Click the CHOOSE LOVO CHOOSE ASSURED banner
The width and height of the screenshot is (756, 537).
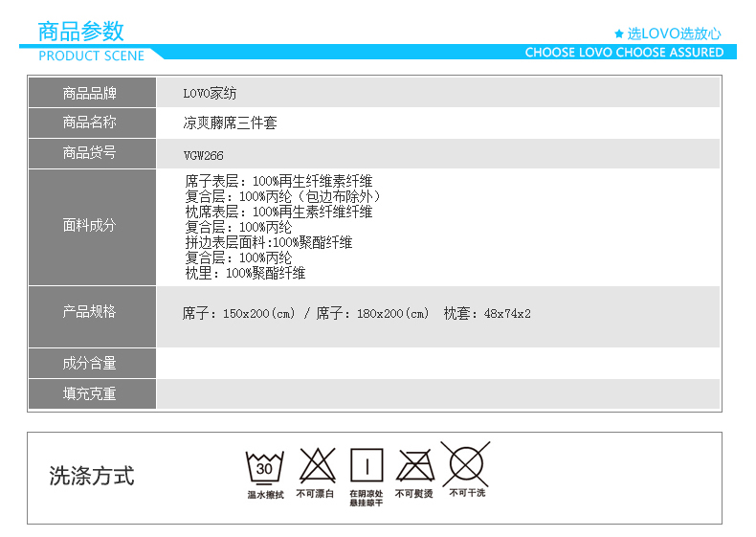tap(624, 53)
